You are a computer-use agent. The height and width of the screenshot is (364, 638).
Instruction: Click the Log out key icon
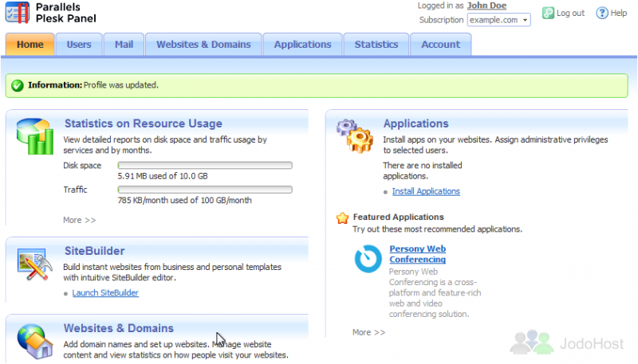click(x=548, y=13)
